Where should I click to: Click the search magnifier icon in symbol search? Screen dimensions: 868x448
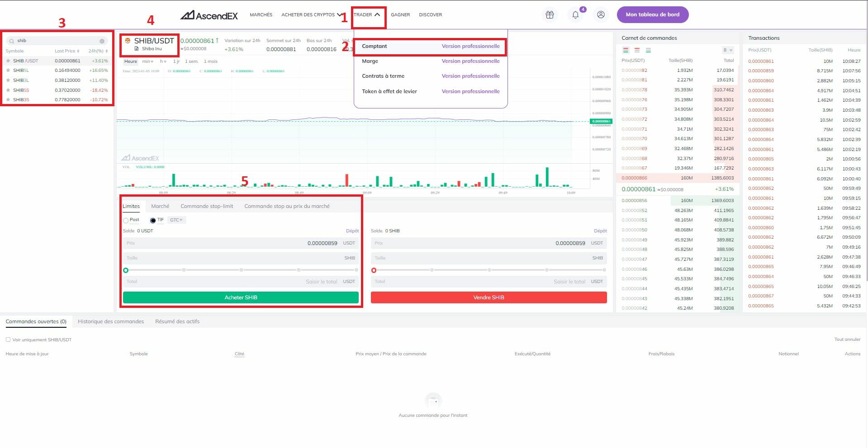[x=12, y=41]
